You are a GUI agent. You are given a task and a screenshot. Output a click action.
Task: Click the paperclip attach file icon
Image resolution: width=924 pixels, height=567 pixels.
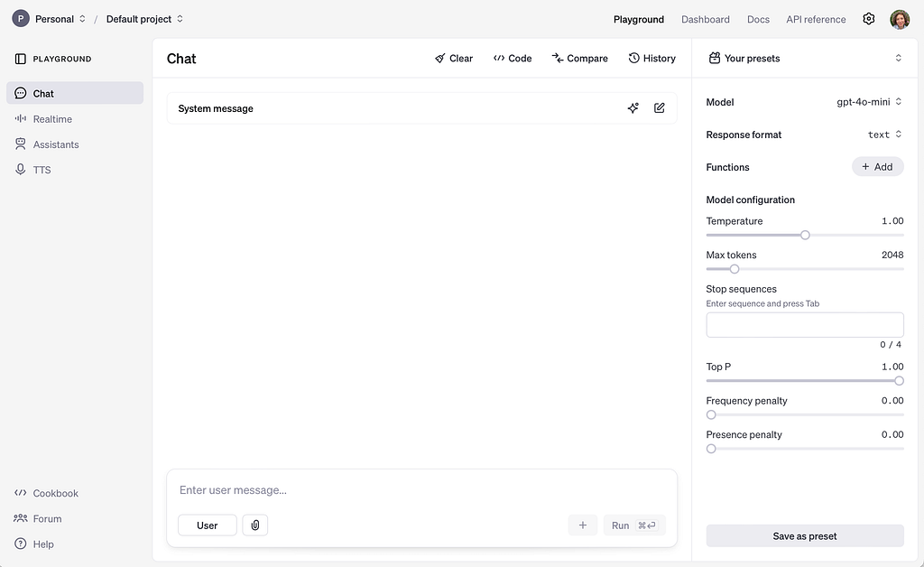click(x=255, y=525)
